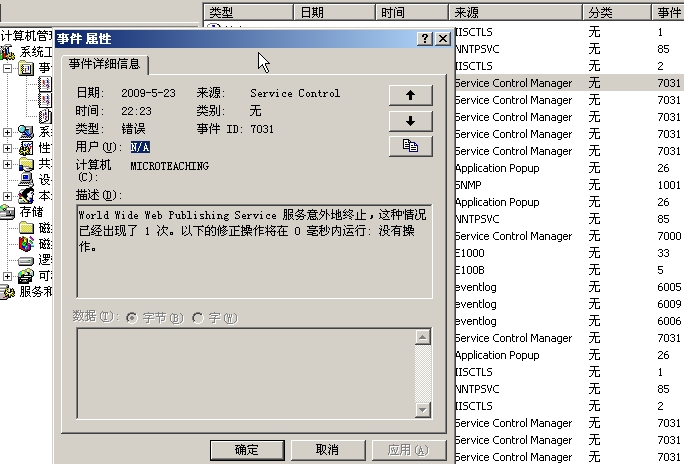Sort by the 类型 column header
Screen dimensions: 684x464
click(x=249, y=12)
